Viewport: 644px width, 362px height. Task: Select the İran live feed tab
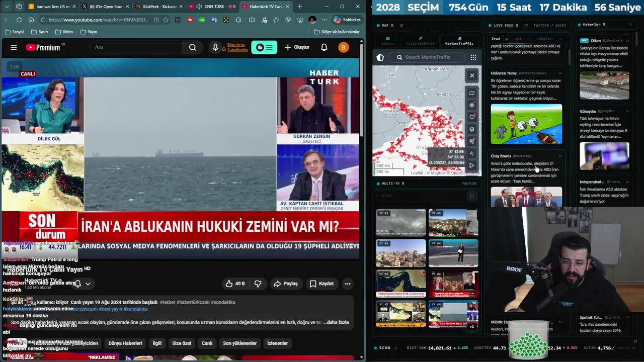(496, 39)
